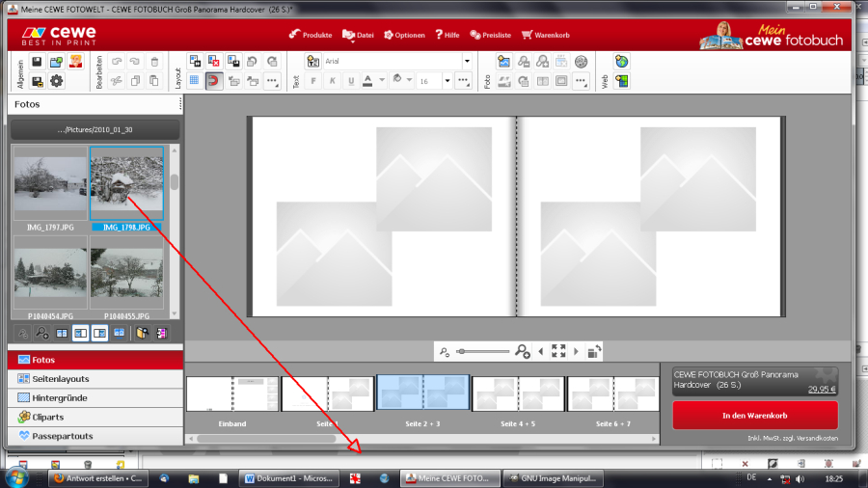The height and width of the screenshot is (488, 868).
Task: Click the delete trash icon in Bearbeiten
Action: tap(154, 62)
